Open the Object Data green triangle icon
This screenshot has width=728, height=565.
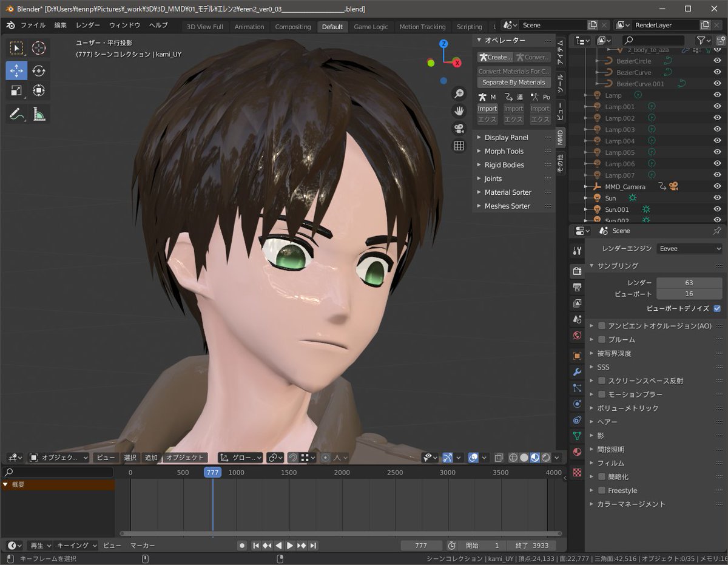pos(577,436)
